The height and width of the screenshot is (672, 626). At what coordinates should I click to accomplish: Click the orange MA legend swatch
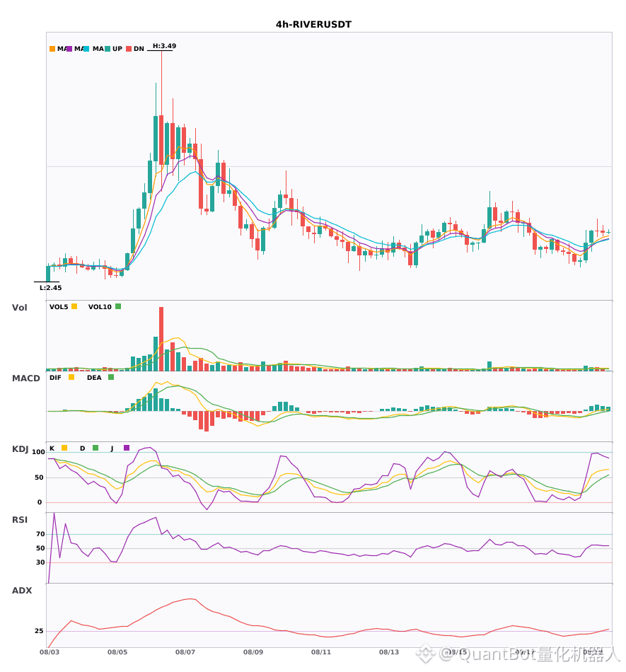tap(52, 49)
